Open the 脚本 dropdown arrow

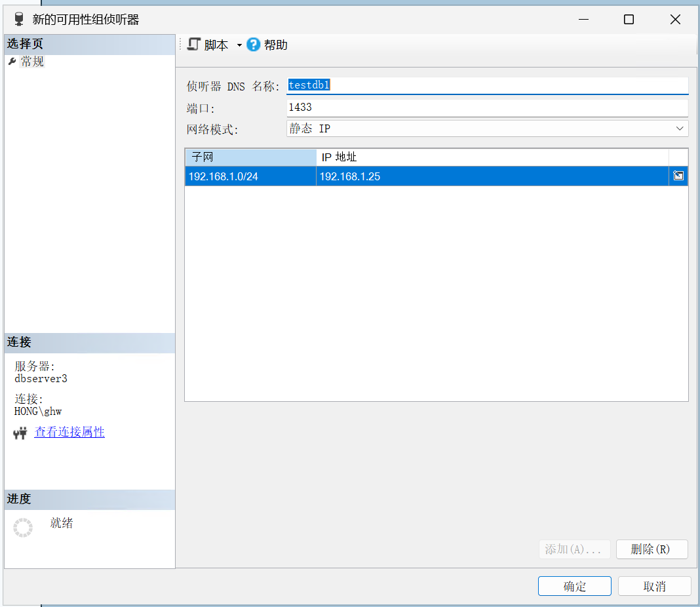[x=239, y=45]
